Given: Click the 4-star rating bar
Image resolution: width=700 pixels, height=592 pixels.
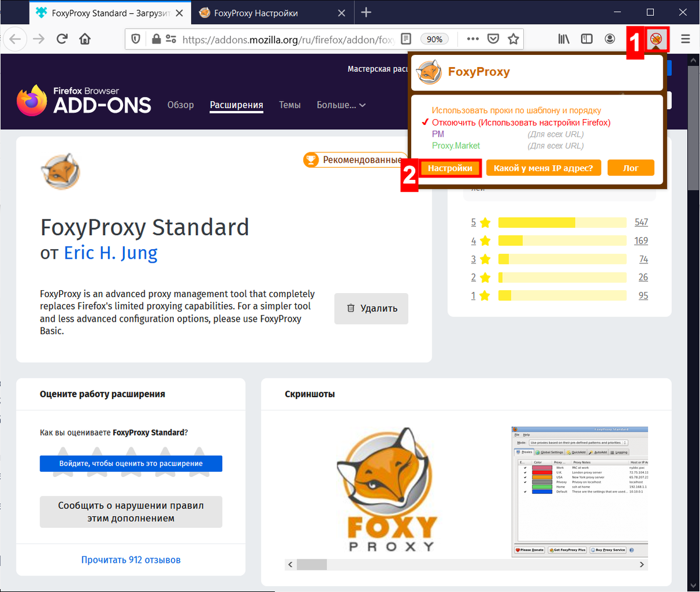Looking at the screenshot, I should (x=562, y=241).
